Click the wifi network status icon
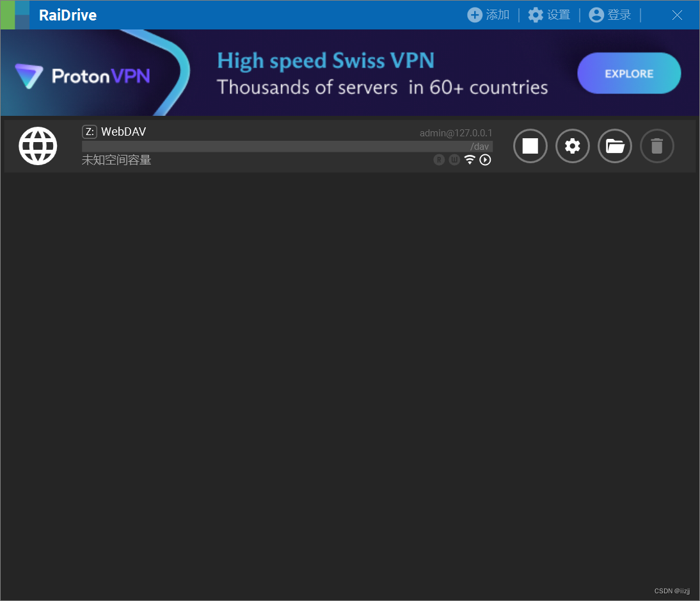 470,160
